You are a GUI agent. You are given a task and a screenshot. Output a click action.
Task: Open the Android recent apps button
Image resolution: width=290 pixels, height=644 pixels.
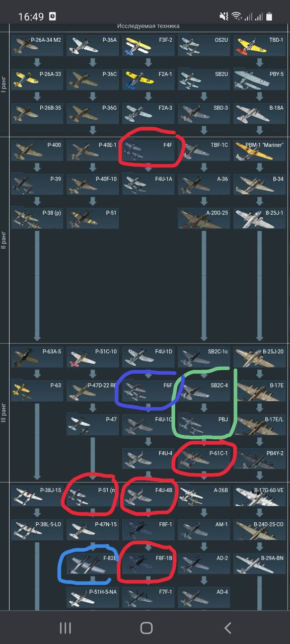[x=65, y=627]
